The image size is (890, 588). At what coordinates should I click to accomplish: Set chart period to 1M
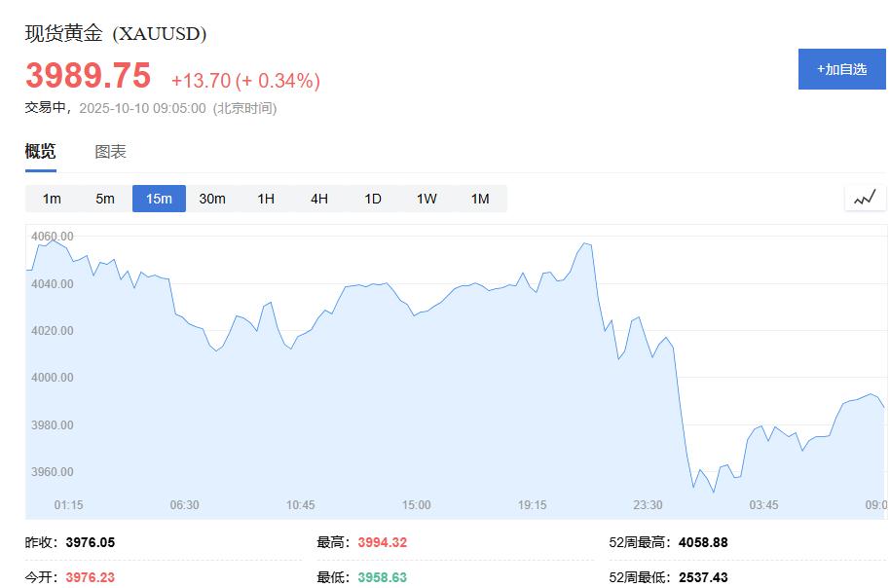tap(480, 199)
